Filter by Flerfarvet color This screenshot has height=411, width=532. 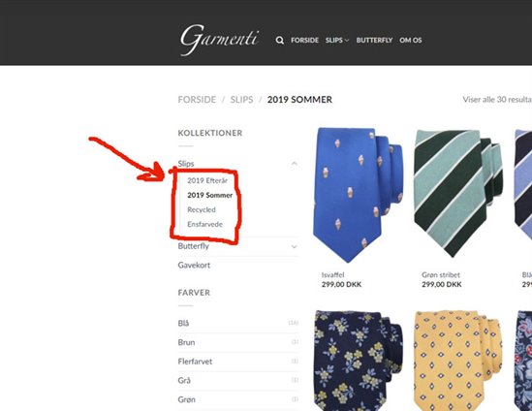pyautogui.click(x=195, y=362)
